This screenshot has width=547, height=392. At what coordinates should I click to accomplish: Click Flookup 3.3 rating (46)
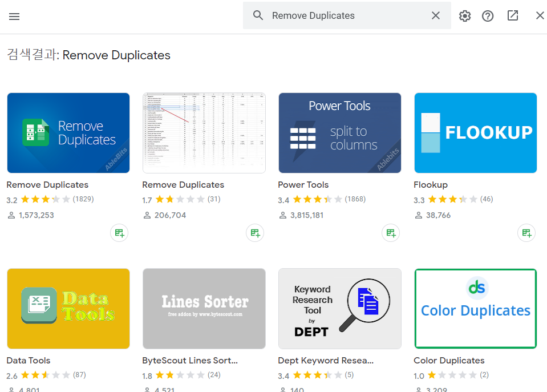453,200
